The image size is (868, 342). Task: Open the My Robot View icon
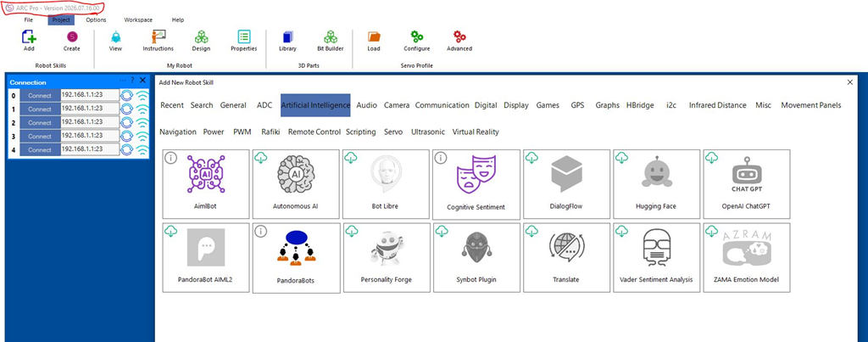click(x=115, y=37)
